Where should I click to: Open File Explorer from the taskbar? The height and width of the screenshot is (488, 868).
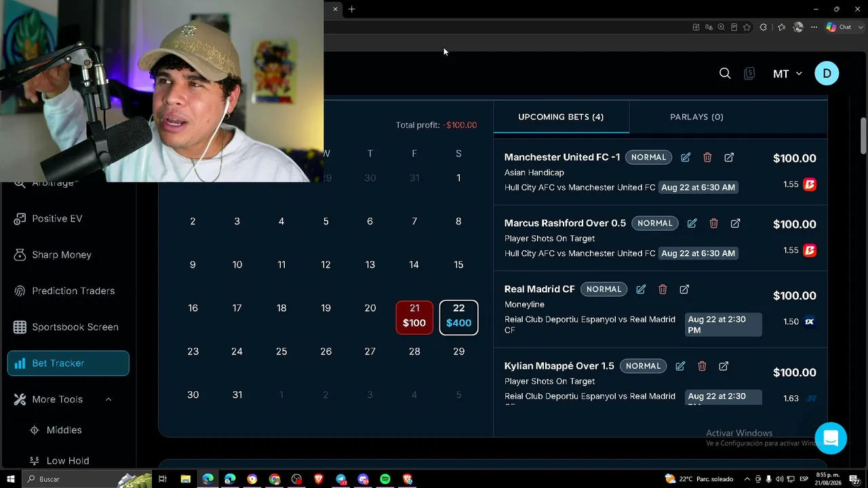185,479
